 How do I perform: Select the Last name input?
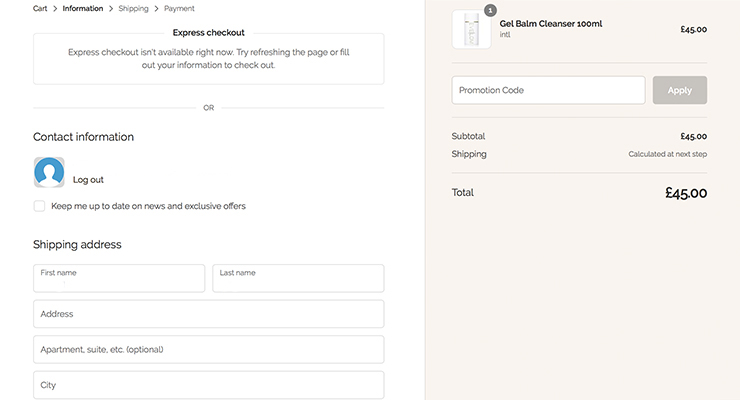(x=298, y=279)
